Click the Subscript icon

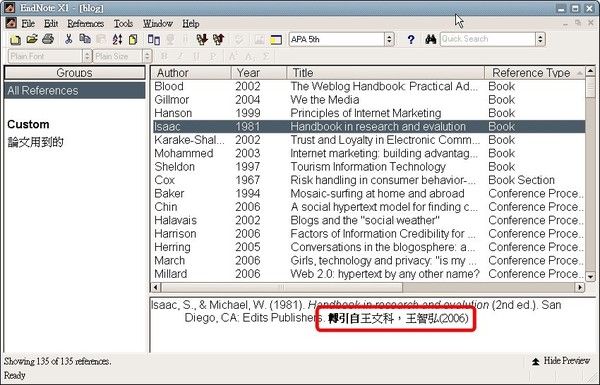(x=249, y=57)
